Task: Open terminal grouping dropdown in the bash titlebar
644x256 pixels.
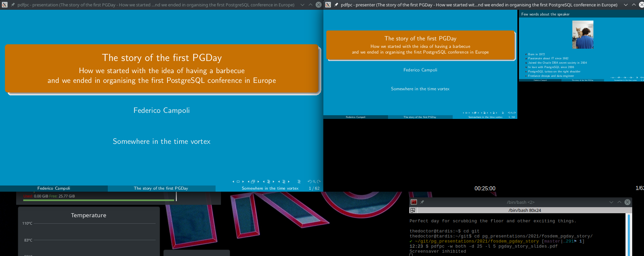Action: click(413, 210)
